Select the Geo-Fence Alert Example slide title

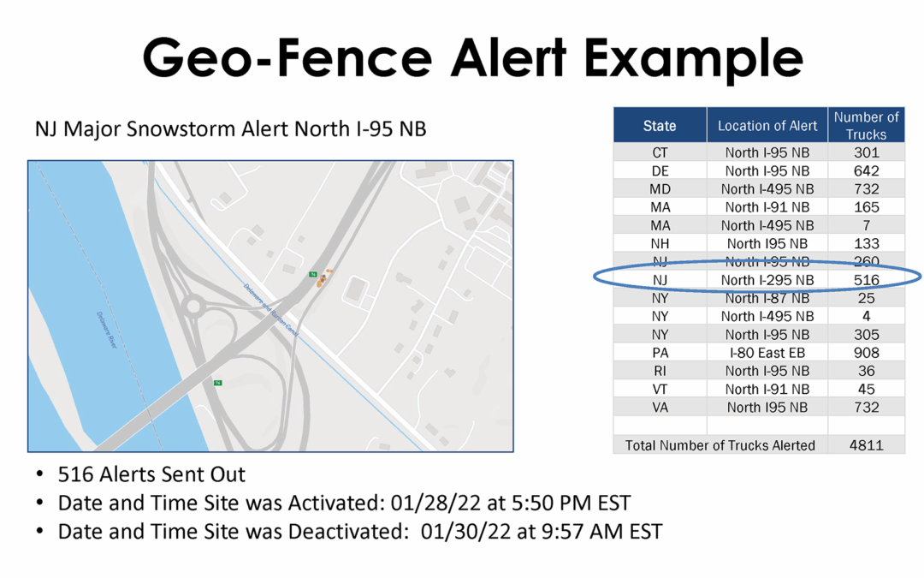pyautogui.click(x=473, y=58)
